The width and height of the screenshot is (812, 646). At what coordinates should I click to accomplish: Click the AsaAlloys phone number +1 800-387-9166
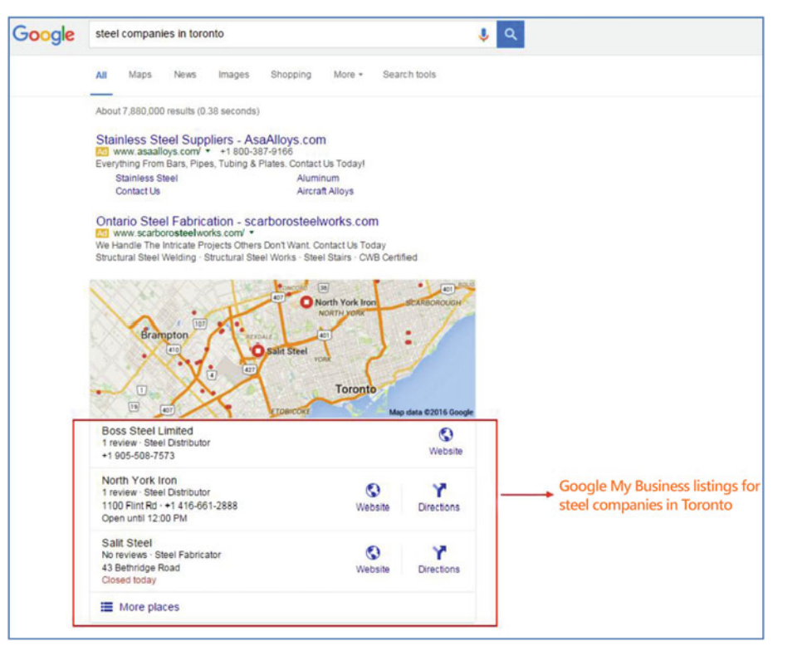click(257, 152)
